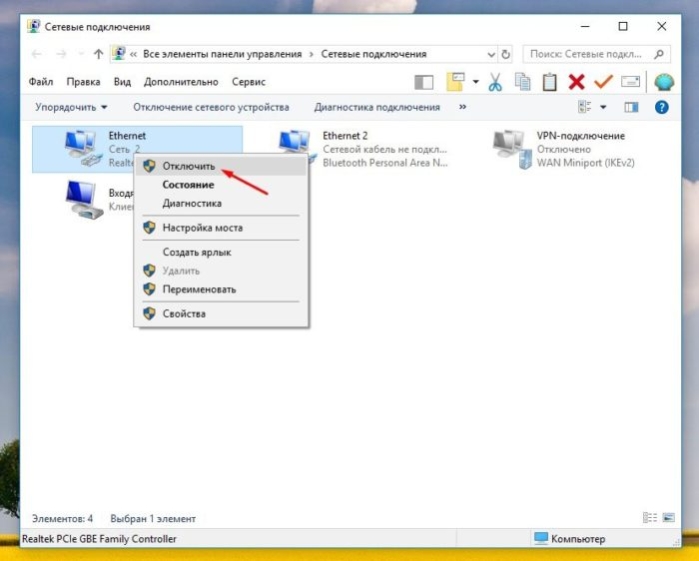Select the incoming connections monitor icon
Screen dimensions: 699x561
[83, 199]
